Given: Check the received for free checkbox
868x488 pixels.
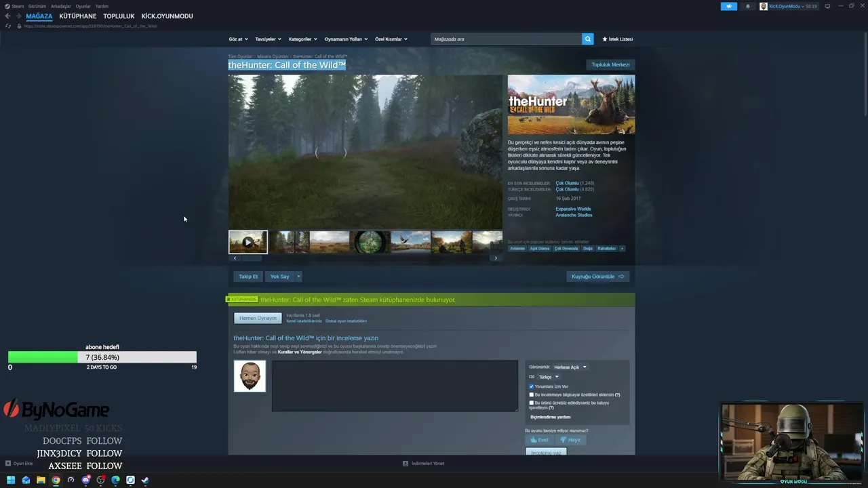Looking at the screenshot, I should pos(532,403).
